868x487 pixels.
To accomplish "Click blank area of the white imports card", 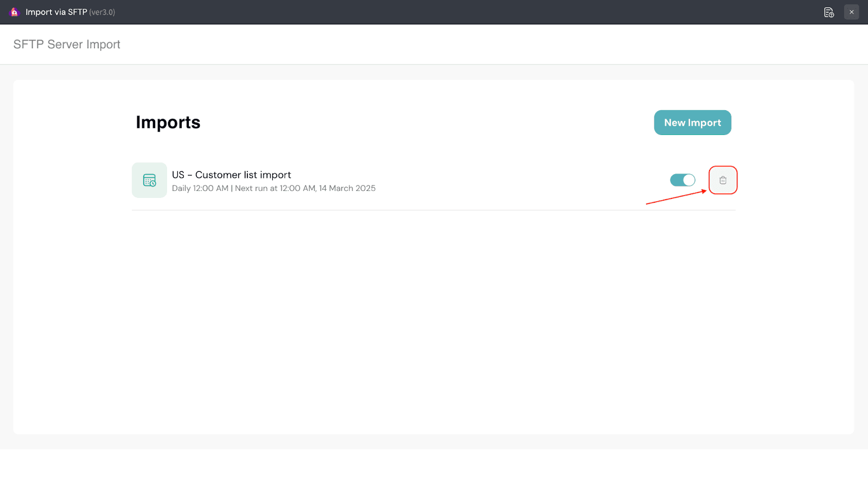I will pyautogui.click(x=433, y=325).
